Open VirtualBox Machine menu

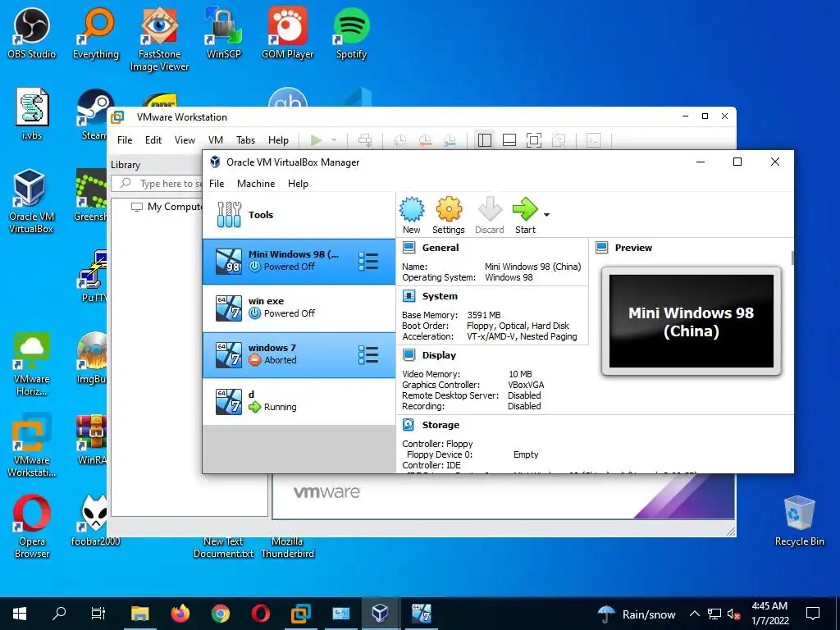pyautogui.click(x=256, y=184)
